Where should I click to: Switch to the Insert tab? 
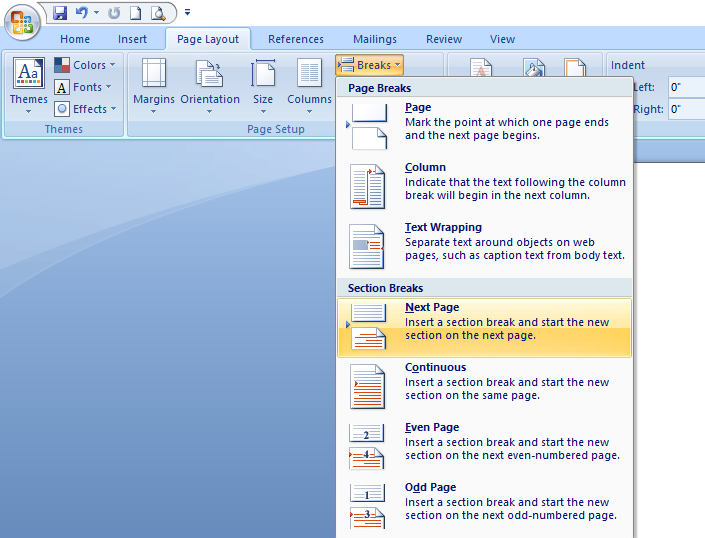(132, 39)
